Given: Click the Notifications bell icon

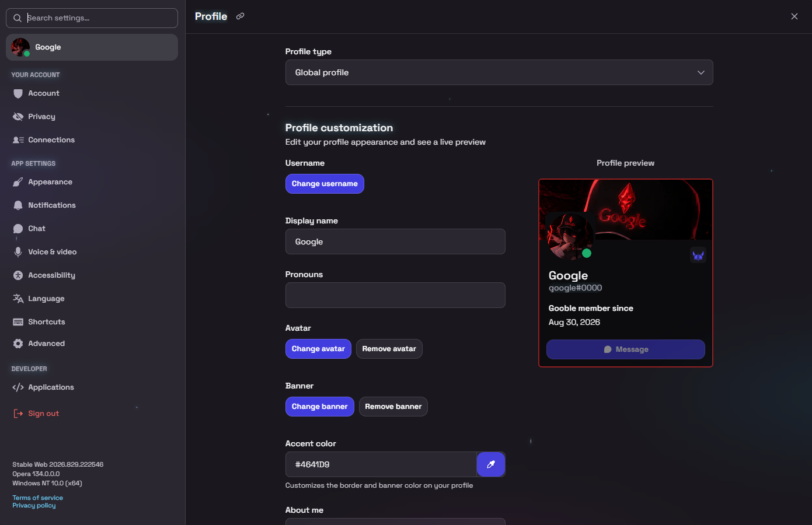Looking at the screenshot, I should pos(18,205).
